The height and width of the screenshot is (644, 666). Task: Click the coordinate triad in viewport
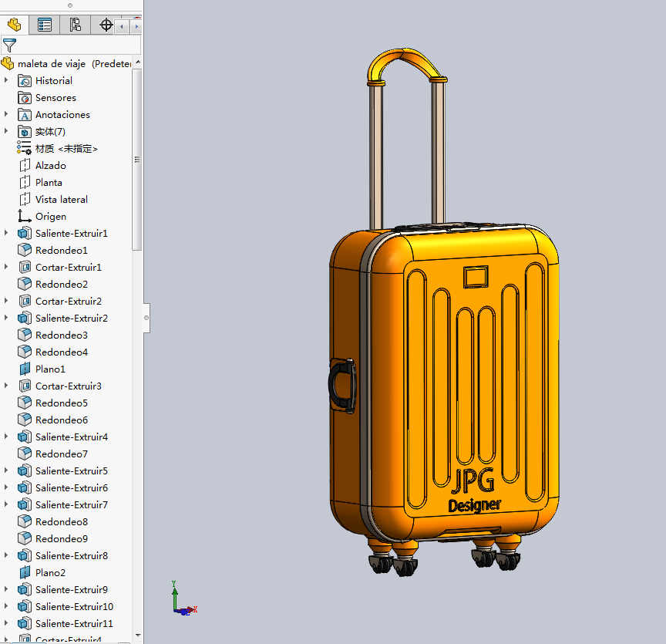(183, 599)
